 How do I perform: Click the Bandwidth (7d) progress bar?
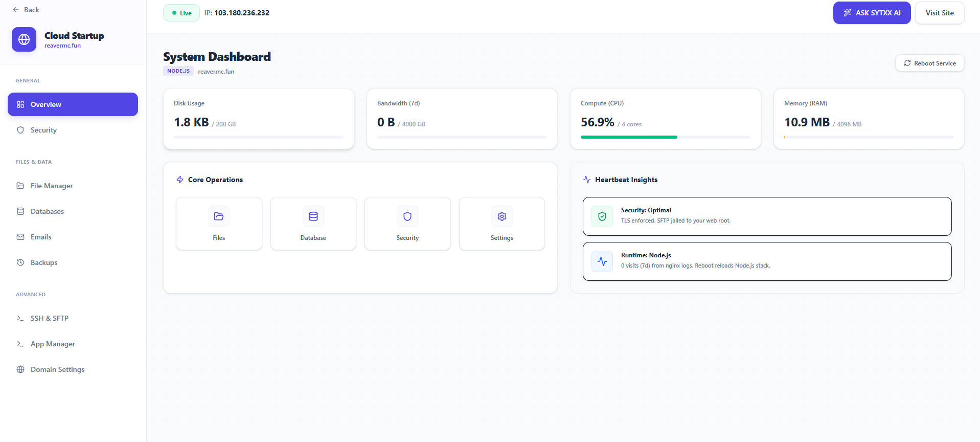(462, 137)
